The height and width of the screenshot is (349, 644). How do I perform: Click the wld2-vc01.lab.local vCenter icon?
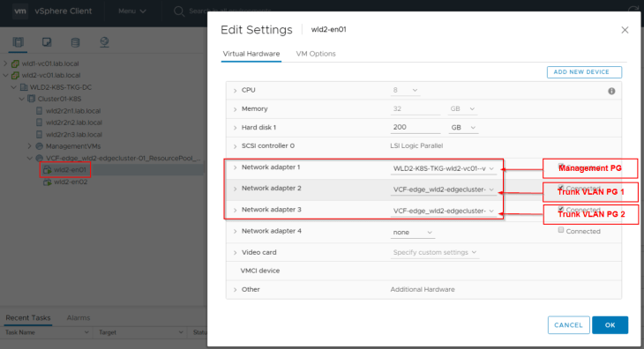(15, 76)
